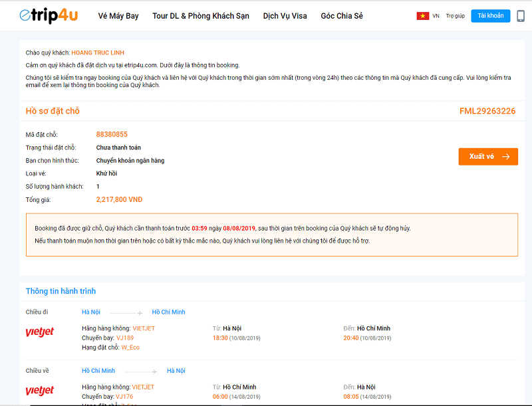Viewport: 532px width, 406px height.
Task: Click the outbound route airplane arrow
Action: pos(126,312)
